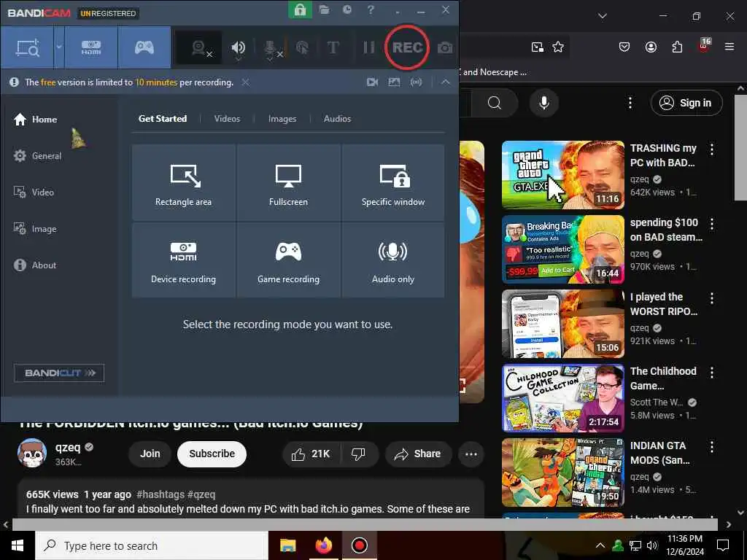The image size is (747, 560).
Task: Like the video with 21K thumbs up
Action: point(311,454)
